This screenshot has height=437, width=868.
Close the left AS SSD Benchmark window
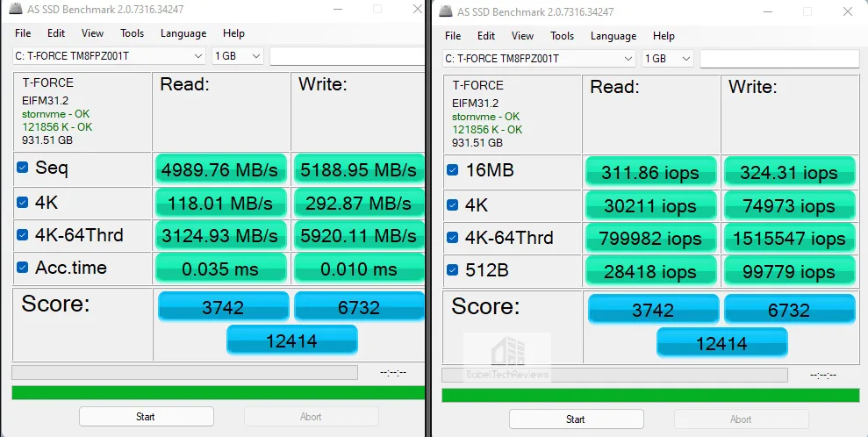point(418,9)
